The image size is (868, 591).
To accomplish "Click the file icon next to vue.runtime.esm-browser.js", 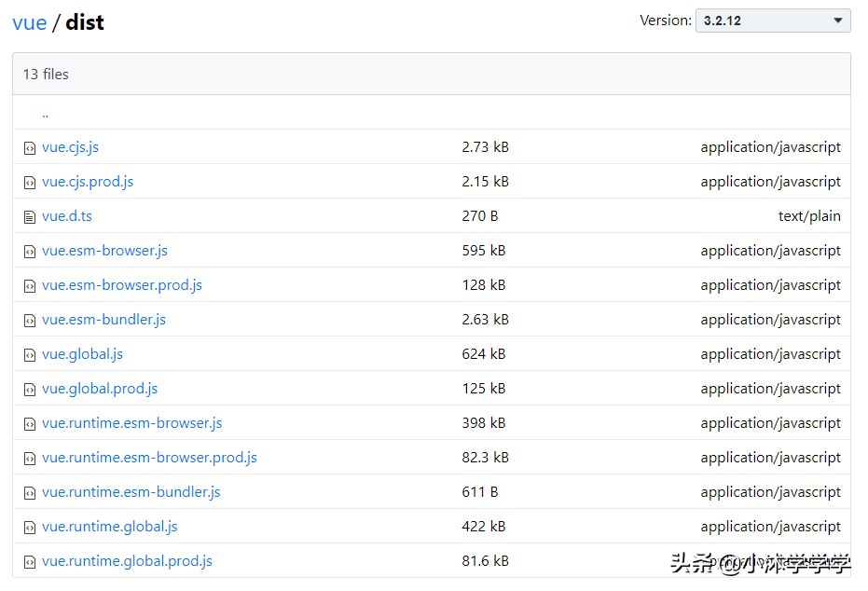I will click(x=29, y=422).
